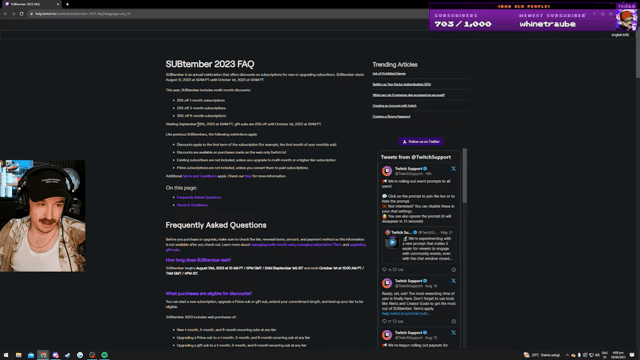Open Steam from the taskbar

[x=67, y=355]
